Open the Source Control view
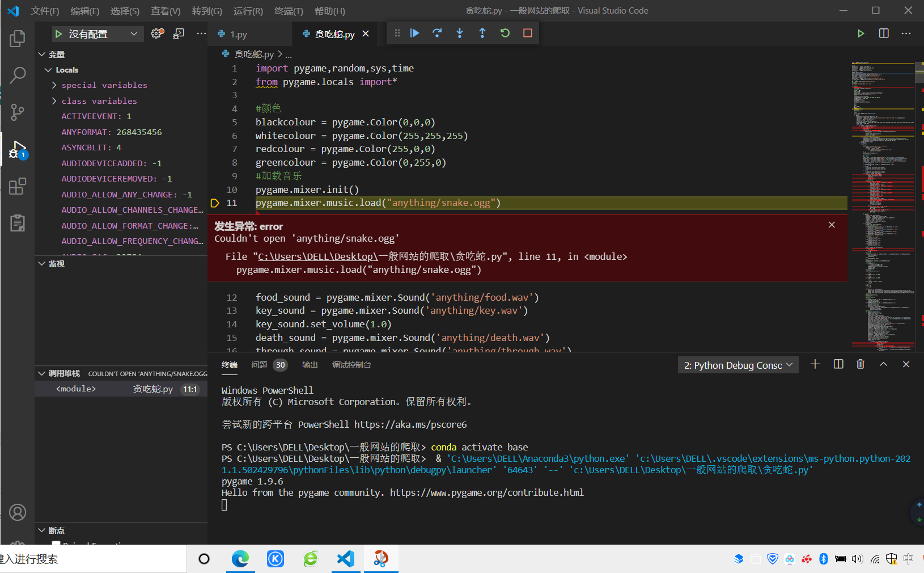924x573 pixels. (18, 112)
